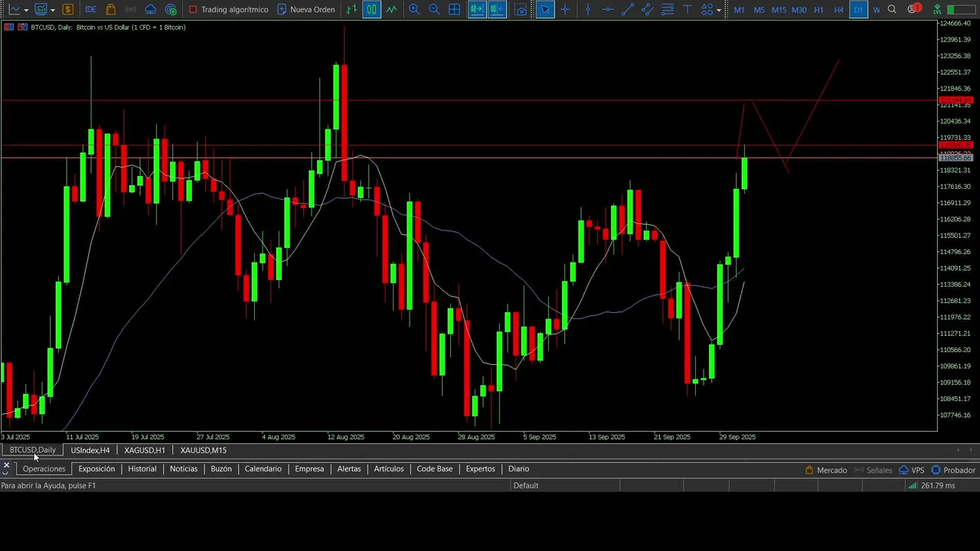The image size is (980, 551).
Task: Switch timeframe to H4
Action: coord(838,9)
